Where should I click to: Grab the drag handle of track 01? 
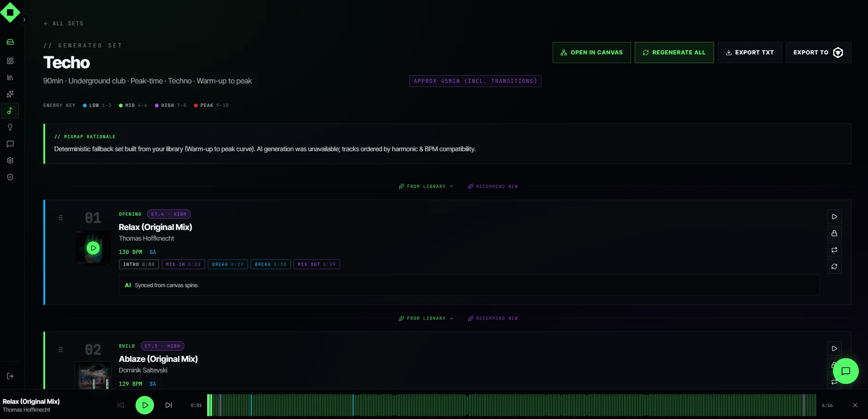61,218
